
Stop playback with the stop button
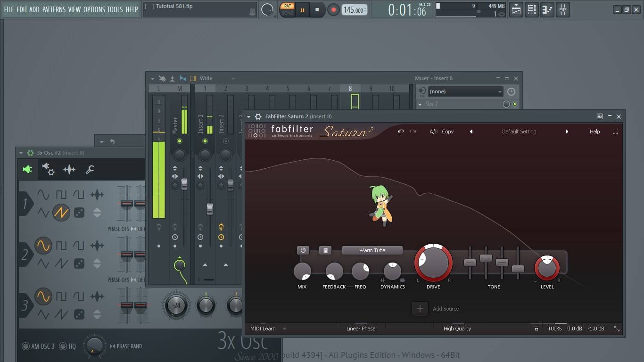click(x=317, y=9)
